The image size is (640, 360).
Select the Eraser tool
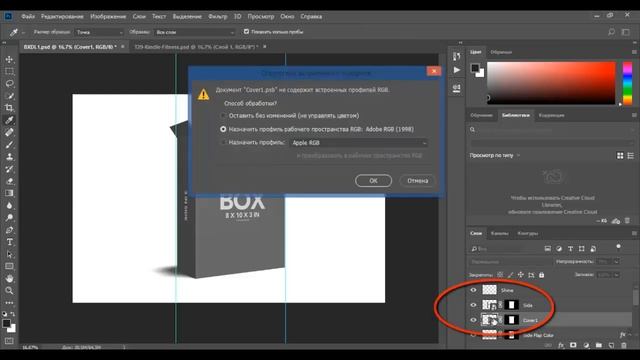(9, 181)
